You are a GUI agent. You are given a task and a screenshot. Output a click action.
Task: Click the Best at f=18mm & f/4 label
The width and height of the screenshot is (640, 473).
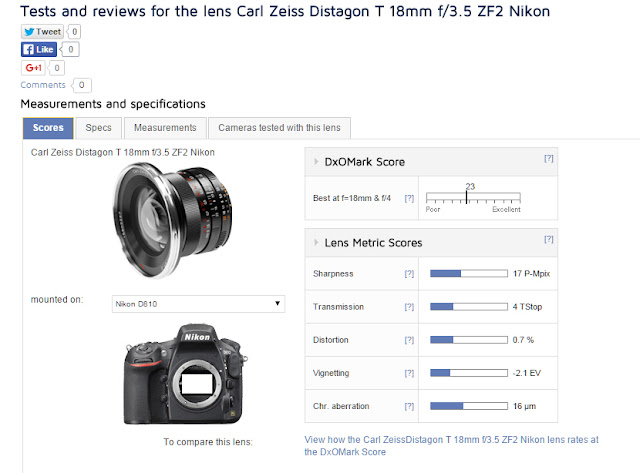click(x=352, y=198)
